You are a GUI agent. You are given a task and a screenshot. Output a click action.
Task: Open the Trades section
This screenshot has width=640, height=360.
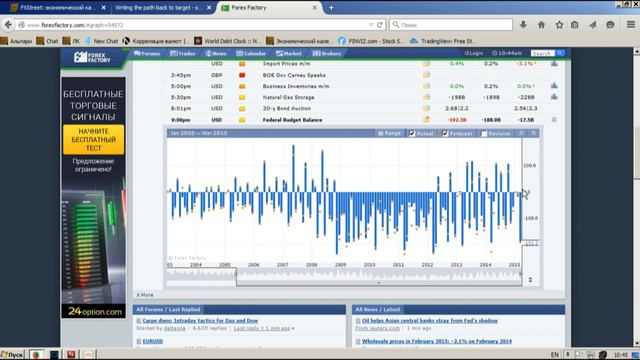(182, 53)
